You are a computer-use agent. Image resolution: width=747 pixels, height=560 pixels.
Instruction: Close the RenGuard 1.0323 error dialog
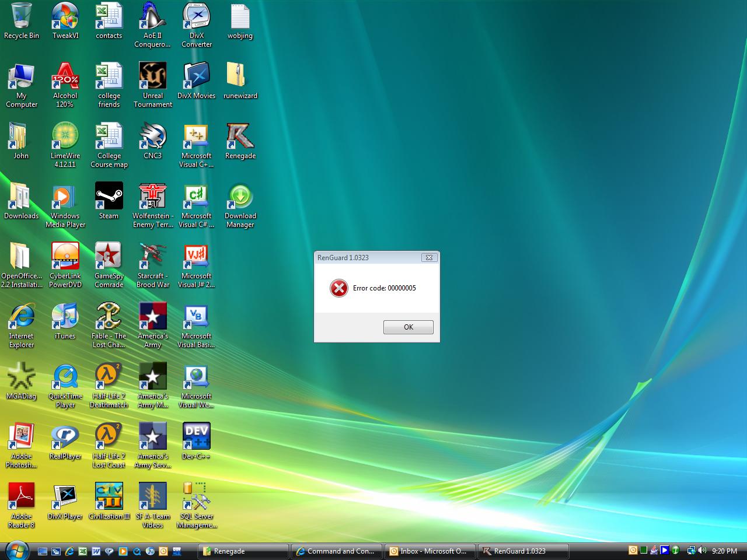429,257
